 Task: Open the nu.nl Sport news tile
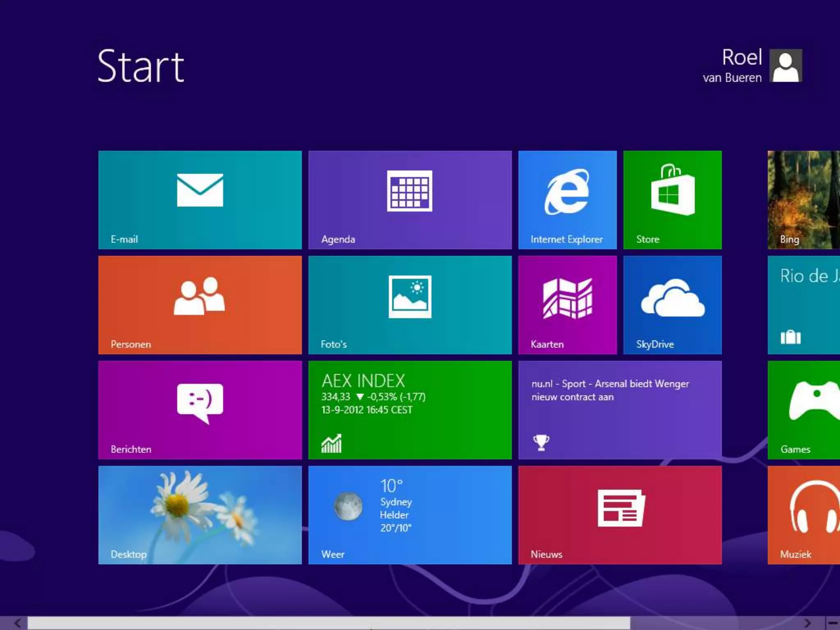tap(620, 410)
